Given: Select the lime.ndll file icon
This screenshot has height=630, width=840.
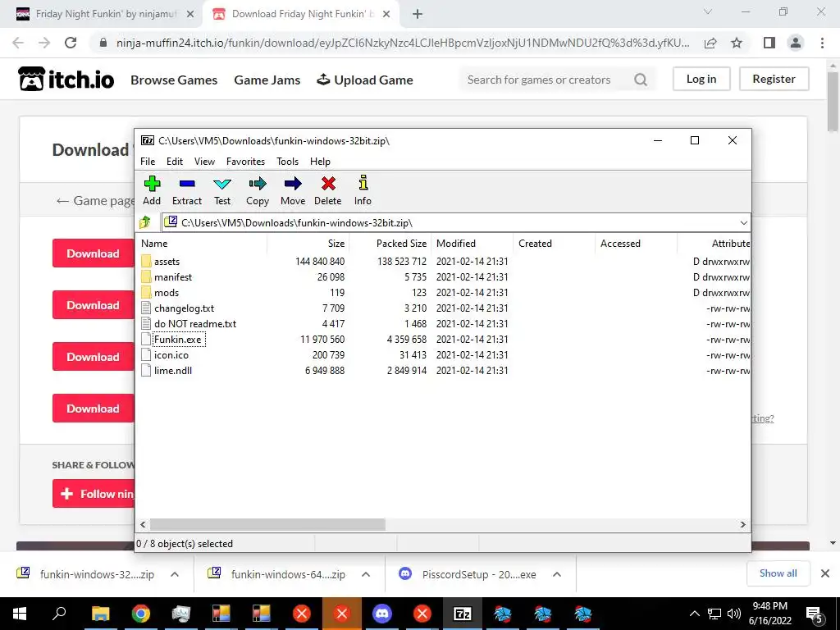Looking at the screenshot, I should pos(146,370).
